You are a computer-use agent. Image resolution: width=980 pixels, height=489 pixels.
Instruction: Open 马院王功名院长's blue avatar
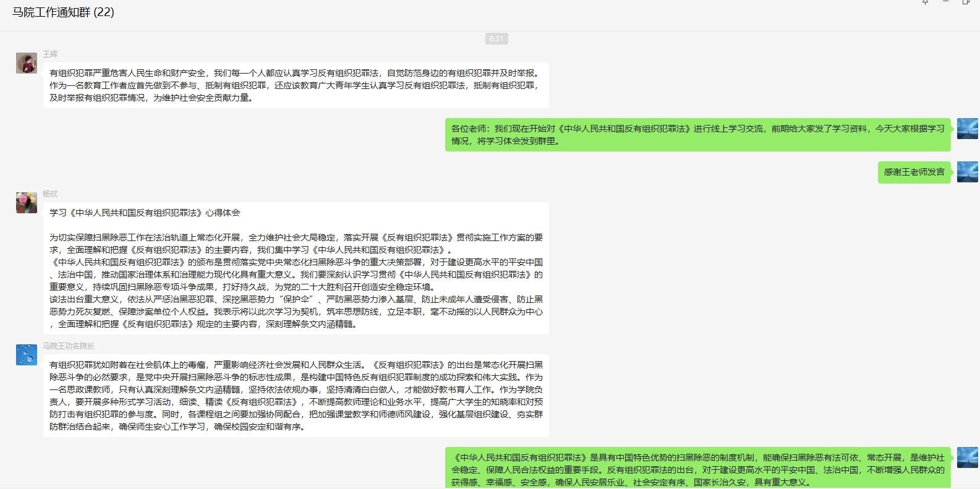pyautogui.click(x=27, y=355)
